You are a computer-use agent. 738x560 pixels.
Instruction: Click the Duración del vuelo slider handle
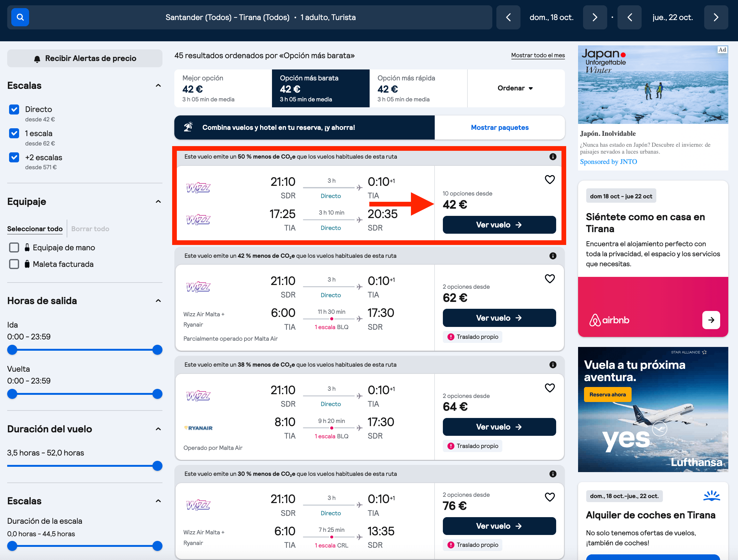click(157, 466)
